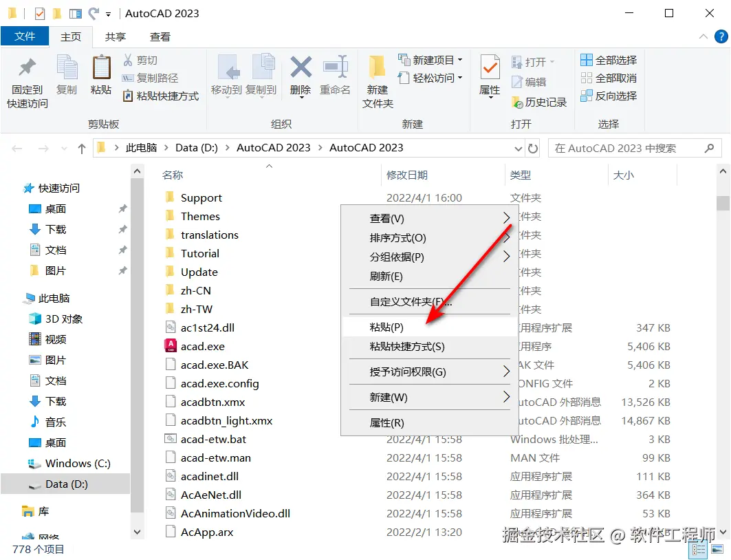The image size is (731, 560).
Task: Click Edit (编辑) in Open group
Action: pyautogui.click(x=529, y=82)
